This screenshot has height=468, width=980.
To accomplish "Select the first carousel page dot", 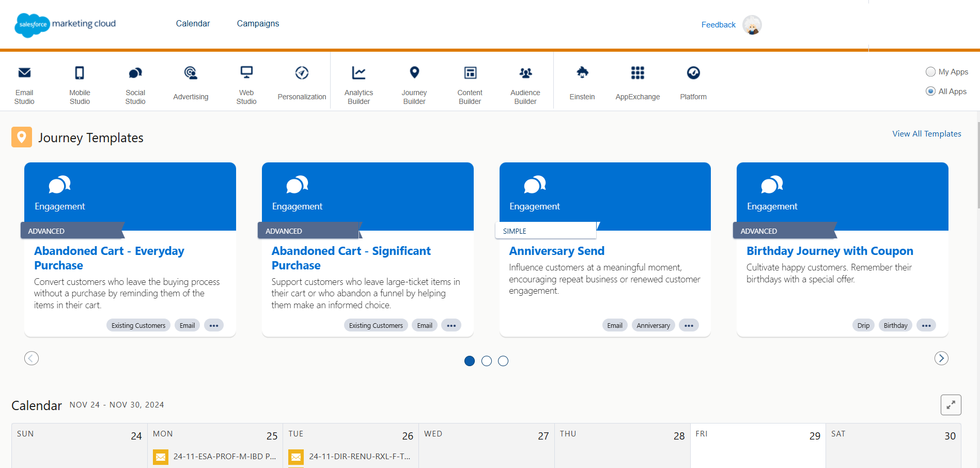I will click(x=470, y=361).
